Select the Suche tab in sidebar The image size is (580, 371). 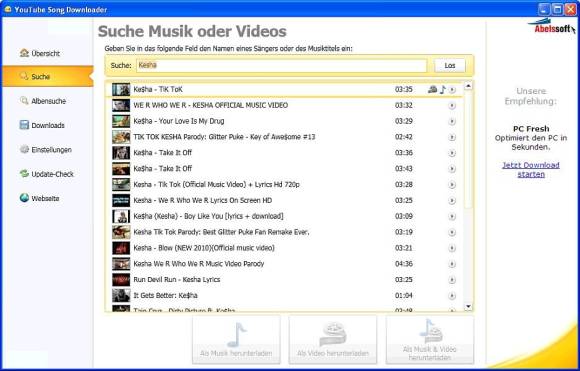pos(48,76)
